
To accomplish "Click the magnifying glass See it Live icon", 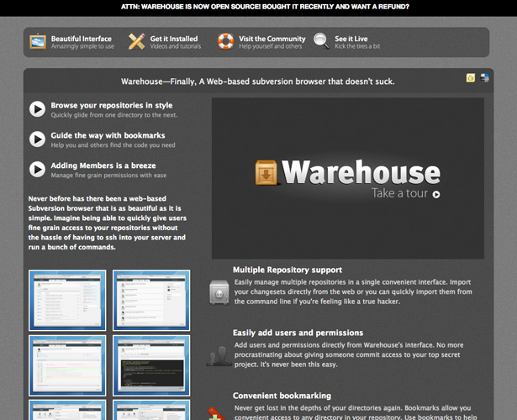I will [x=321, y=41].
